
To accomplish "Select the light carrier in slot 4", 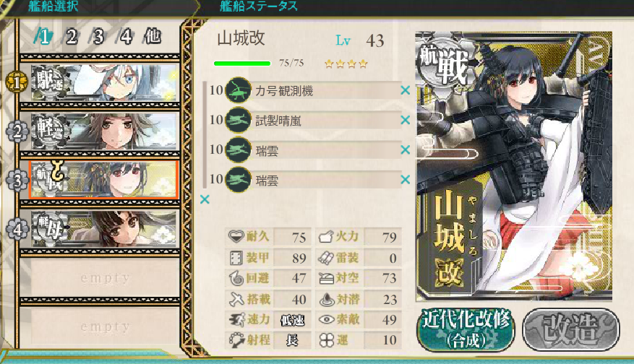I will pos(104,229).
